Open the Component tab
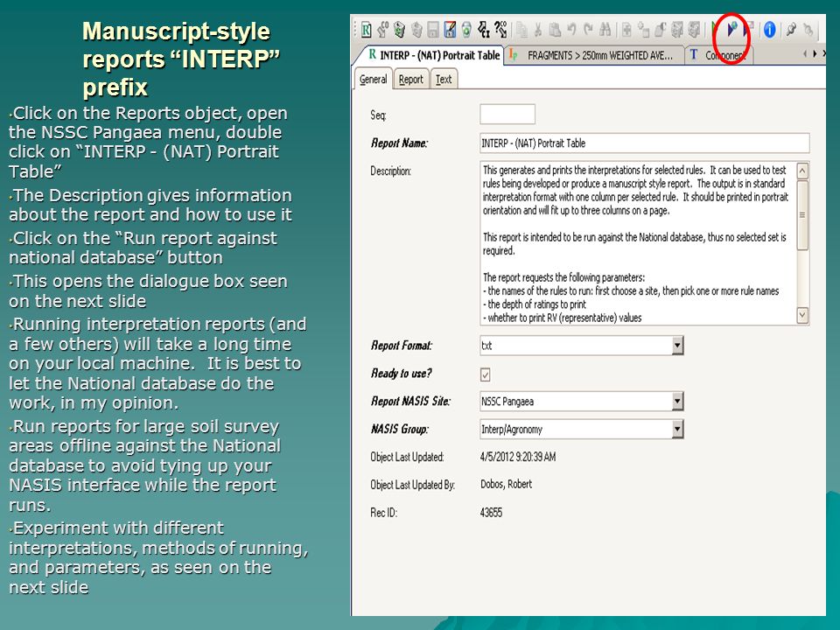 [x=719, y=55]
